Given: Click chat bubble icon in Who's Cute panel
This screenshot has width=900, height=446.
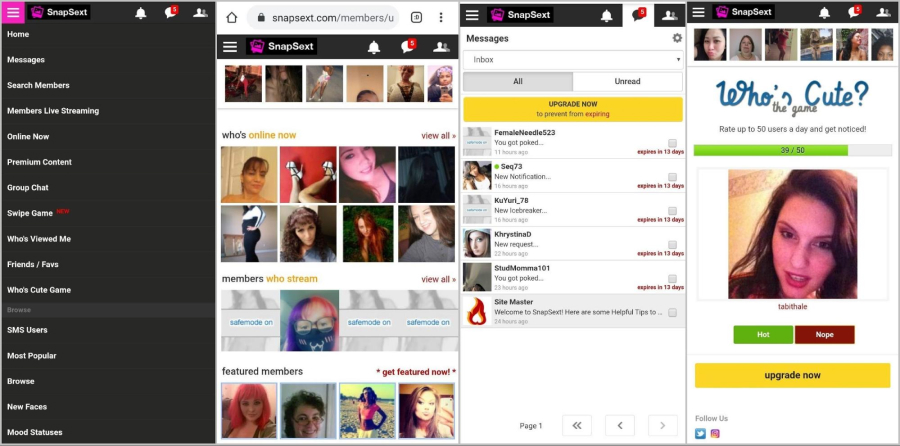Looking at the screenshot, I should click(x=854, y=12).
